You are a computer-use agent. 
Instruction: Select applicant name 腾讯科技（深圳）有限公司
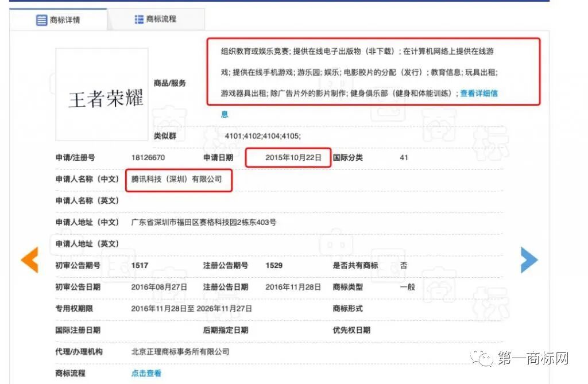[x=177, y=179]
